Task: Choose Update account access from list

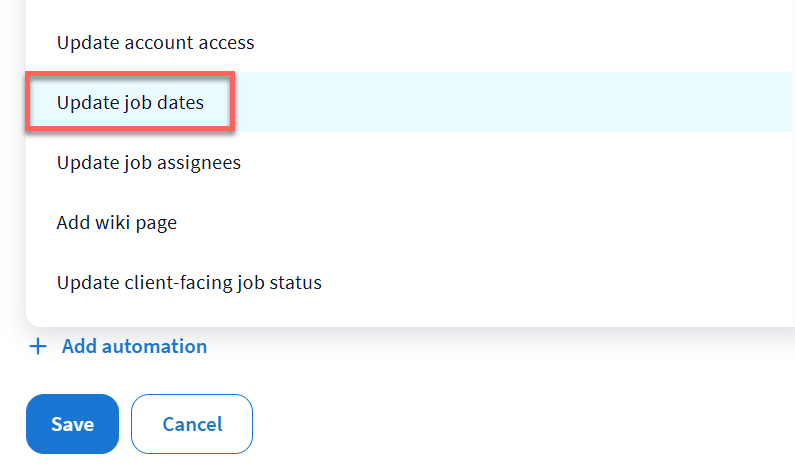Action: click(155, 43)
